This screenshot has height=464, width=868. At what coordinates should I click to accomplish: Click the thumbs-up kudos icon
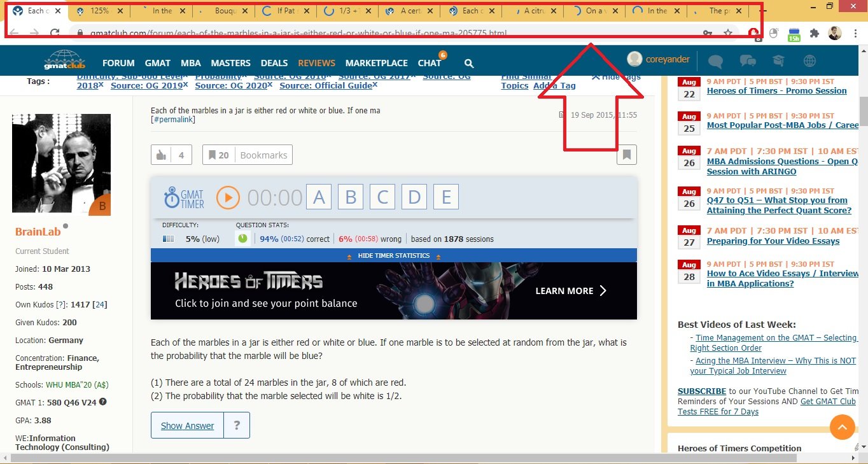point(162,155)
